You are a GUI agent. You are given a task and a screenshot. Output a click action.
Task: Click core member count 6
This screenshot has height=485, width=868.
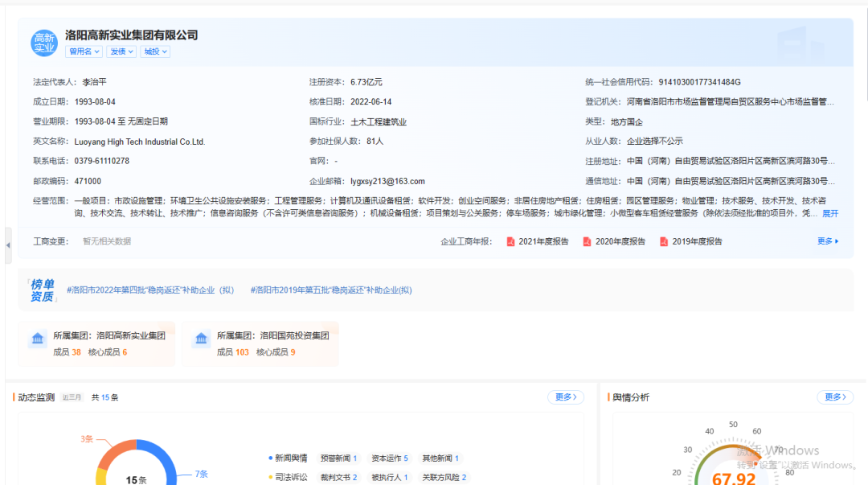click(125, 352)
